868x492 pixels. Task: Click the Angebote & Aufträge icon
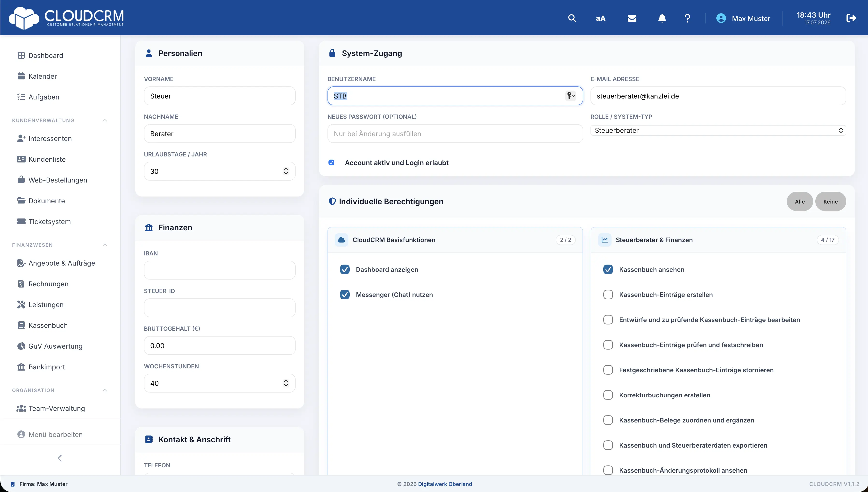(x=21, y=263)
